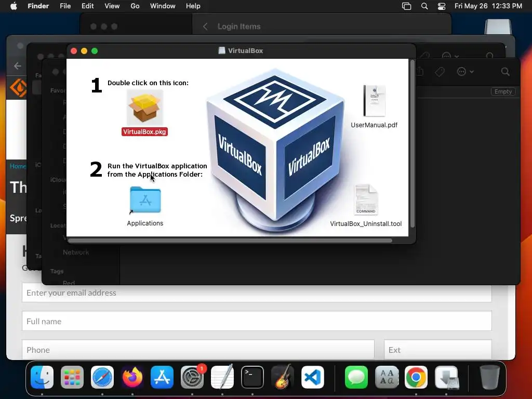The image size is (532, 399).
Task: Click the Phone input field
Action: click(x=198, y=350)
